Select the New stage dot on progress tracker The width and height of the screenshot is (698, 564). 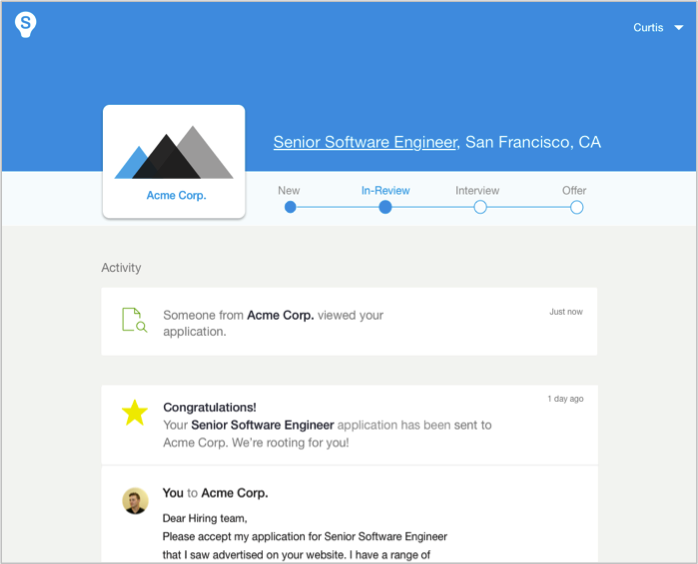click(290, 207)
